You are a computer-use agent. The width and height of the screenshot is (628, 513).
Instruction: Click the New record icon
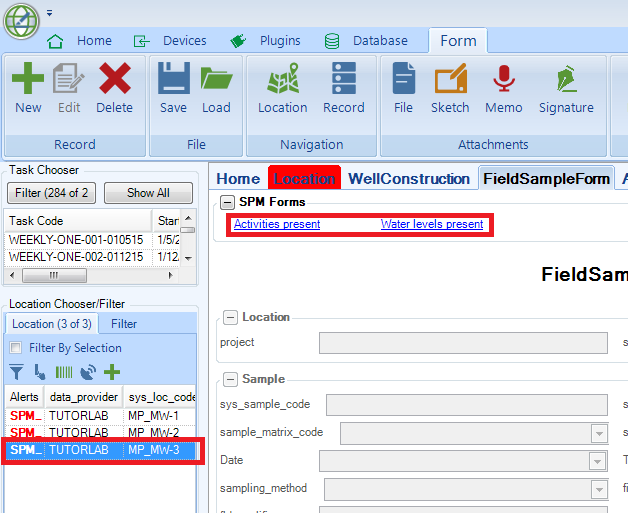point(28,88)
